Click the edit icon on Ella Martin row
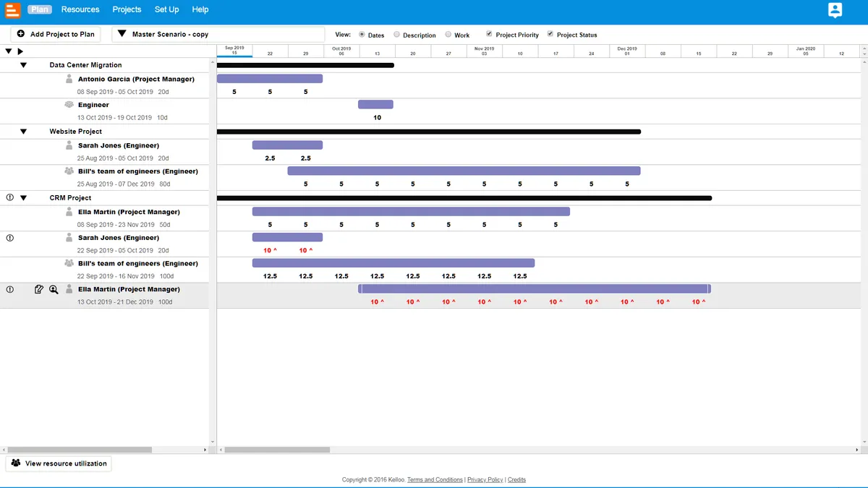 pos(39,289)
